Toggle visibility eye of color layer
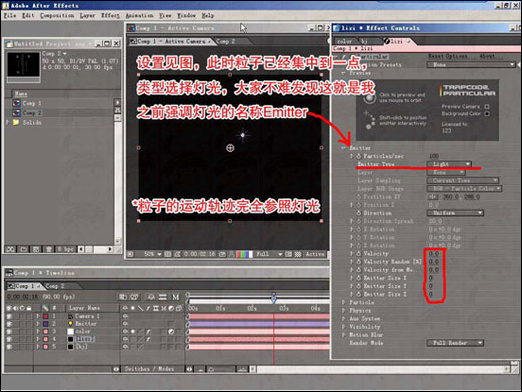522x392 pixels. (x=9, y=331)
